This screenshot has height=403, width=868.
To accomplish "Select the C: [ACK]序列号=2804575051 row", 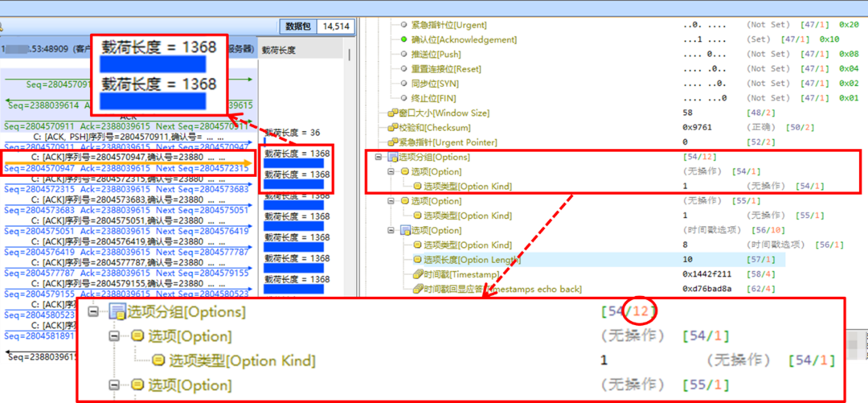I will pyautogui.click(x=129, y=220).
